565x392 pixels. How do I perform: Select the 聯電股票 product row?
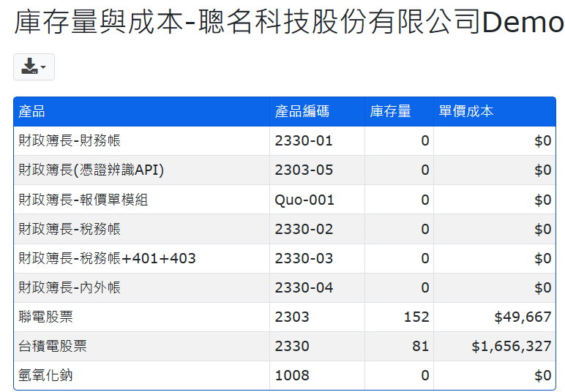click(x=45, y=317)
